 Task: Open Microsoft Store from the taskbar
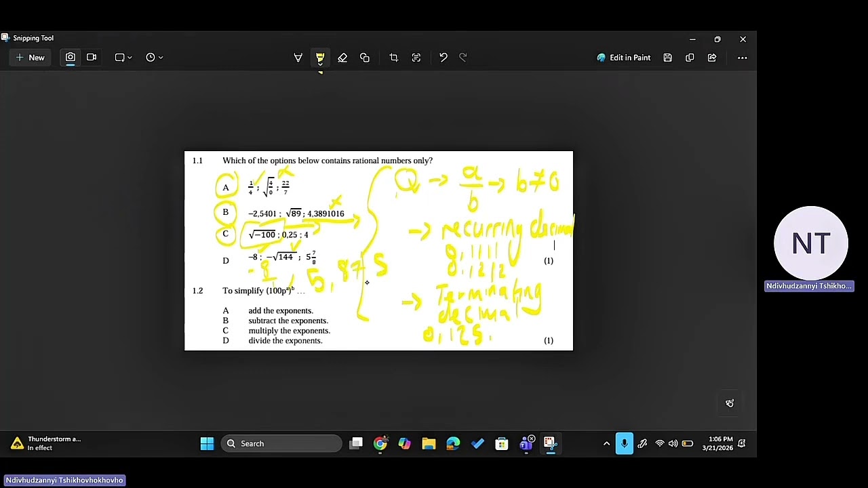point(502,443)
